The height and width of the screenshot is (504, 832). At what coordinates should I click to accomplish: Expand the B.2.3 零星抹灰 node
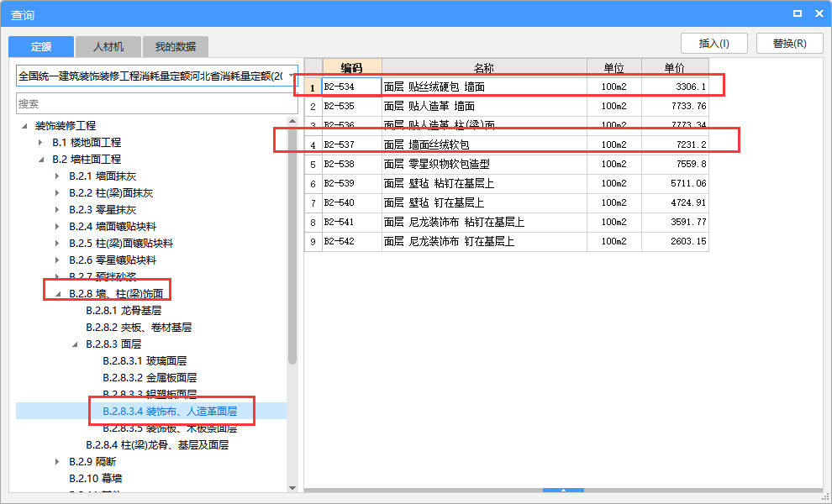57,210
